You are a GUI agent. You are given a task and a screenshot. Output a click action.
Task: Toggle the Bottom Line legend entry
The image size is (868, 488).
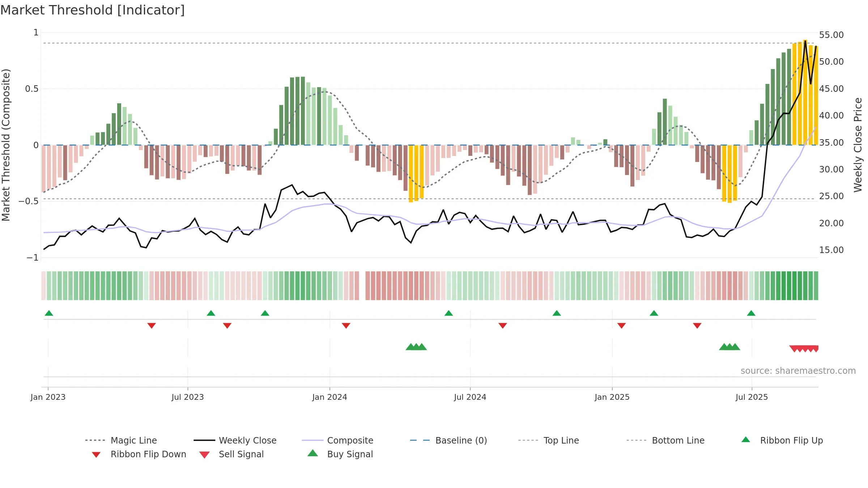point(665,440)
